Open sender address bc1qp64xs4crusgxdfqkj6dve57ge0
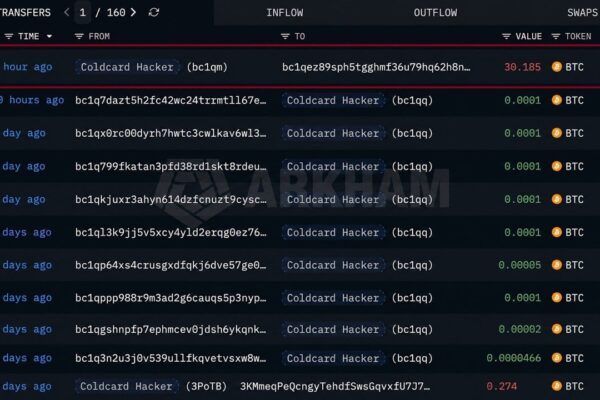 171,265
